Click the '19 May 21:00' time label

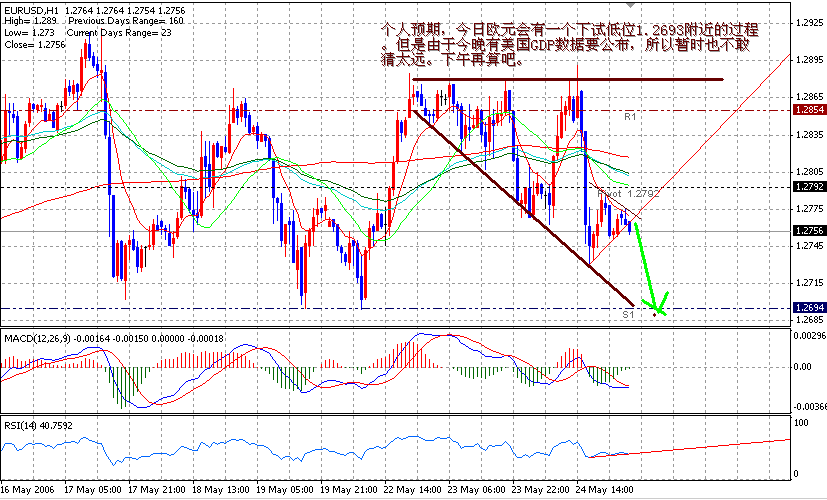[x=350, y=489]
